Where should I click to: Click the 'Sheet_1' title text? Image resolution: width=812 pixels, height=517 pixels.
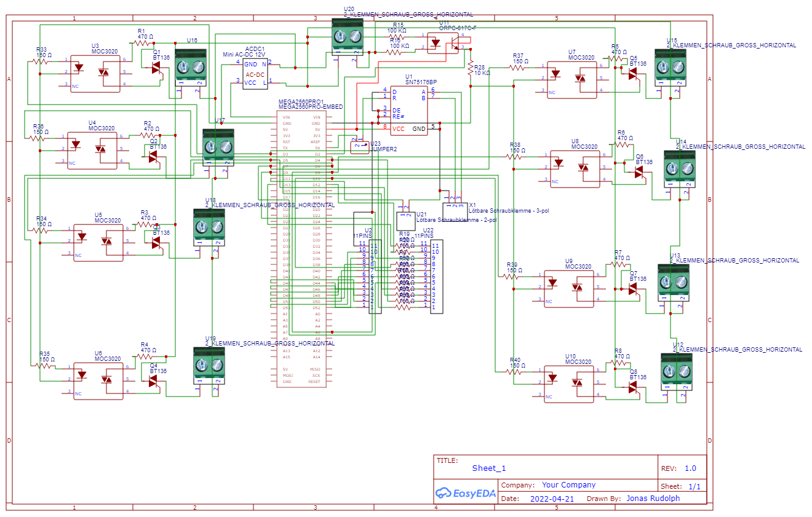click(489, 468)
